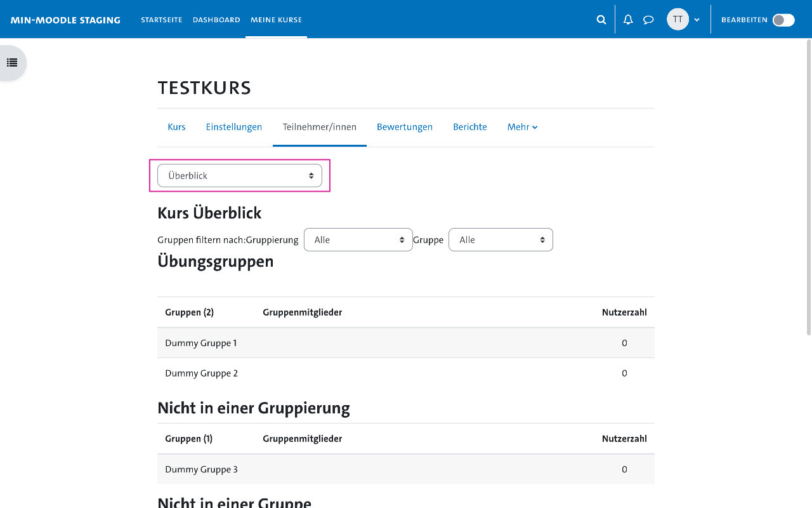The width and height of the screenshot is (812, 508).
Task: Go to Startseite in top navigation
Action: click(x=162, y=20)
